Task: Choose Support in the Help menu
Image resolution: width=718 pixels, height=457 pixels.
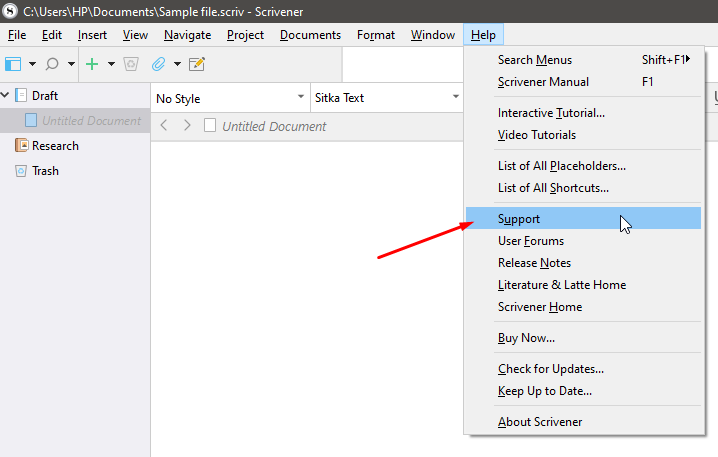Action: [x=583, y=218]
